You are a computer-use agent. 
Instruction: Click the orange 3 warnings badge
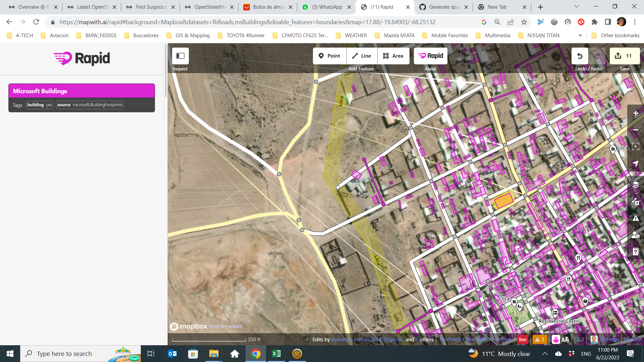(539, 339)
